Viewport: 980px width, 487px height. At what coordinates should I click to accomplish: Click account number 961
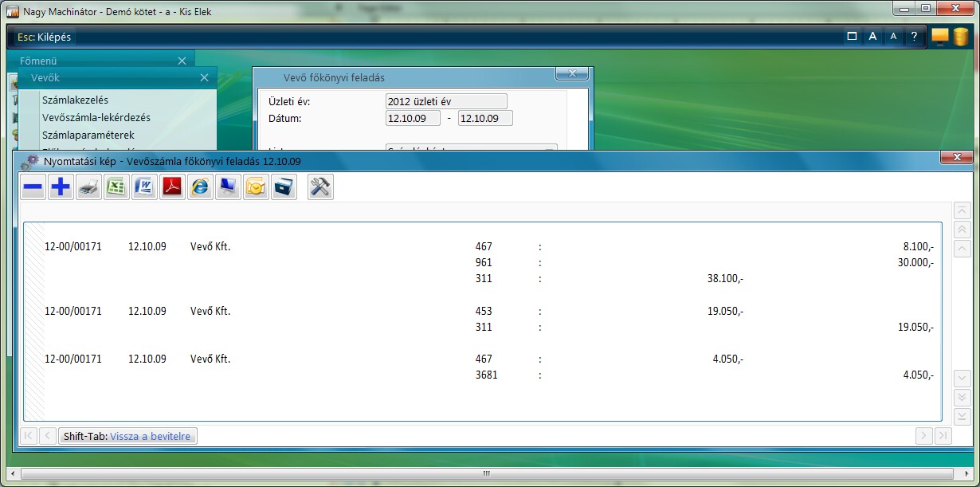484,262
